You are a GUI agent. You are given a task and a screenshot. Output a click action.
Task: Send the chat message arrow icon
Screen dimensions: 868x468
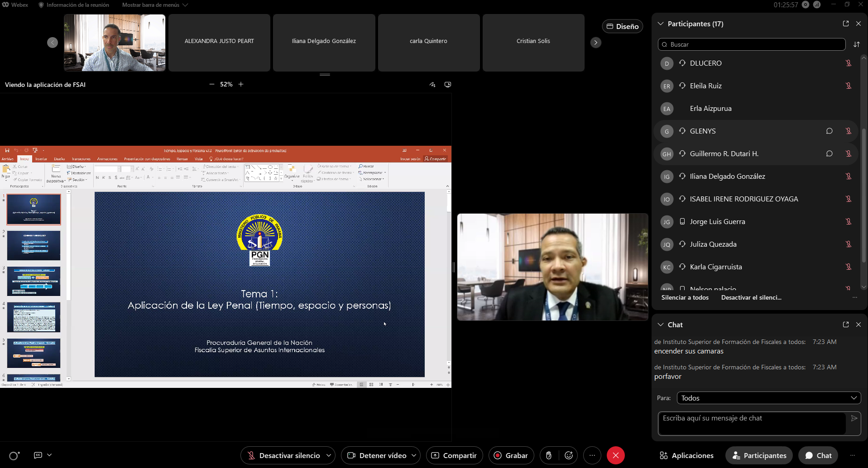pyautogui.click(x=854, y=418)
